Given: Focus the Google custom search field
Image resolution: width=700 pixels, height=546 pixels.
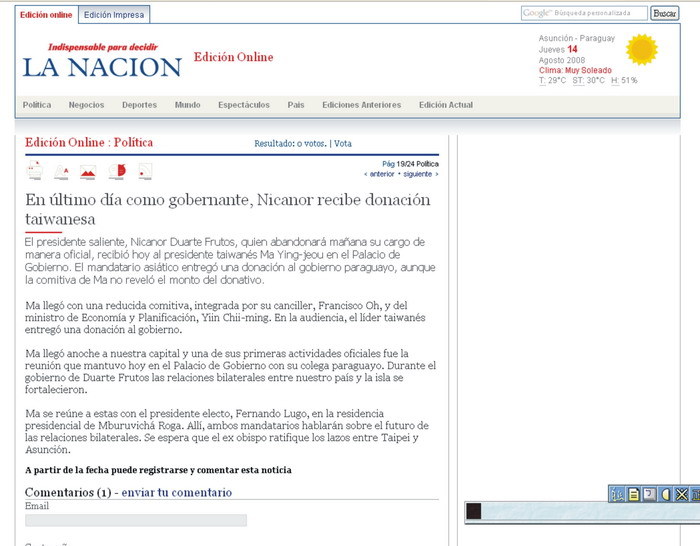Looking at the screenshot, I should [x=584, y=13].
